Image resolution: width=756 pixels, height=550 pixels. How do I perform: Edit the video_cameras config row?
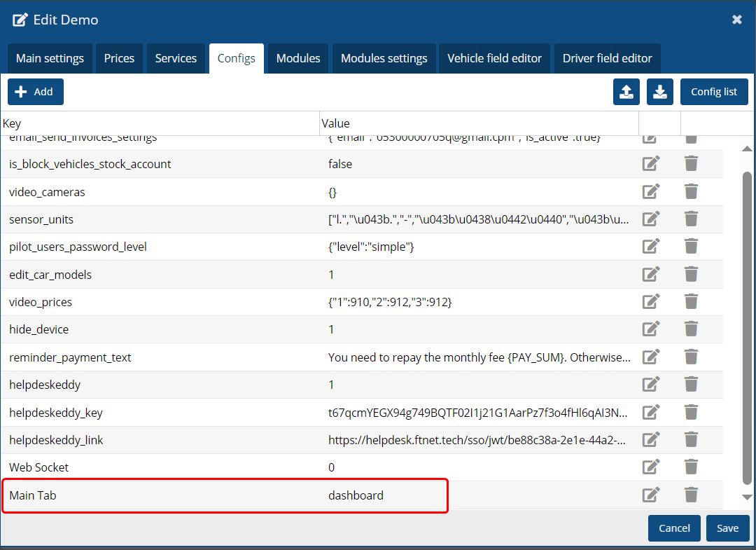click(x=651, y=191)
